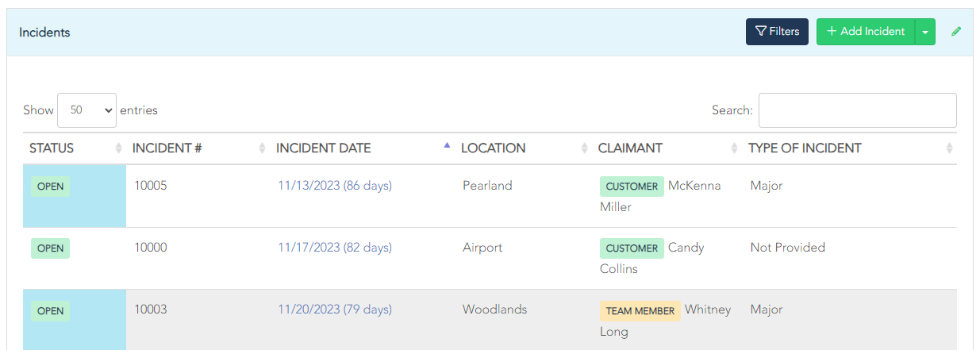
Task: Toggle INCIDENT DATE sort arrow
Action: [447, 147]
